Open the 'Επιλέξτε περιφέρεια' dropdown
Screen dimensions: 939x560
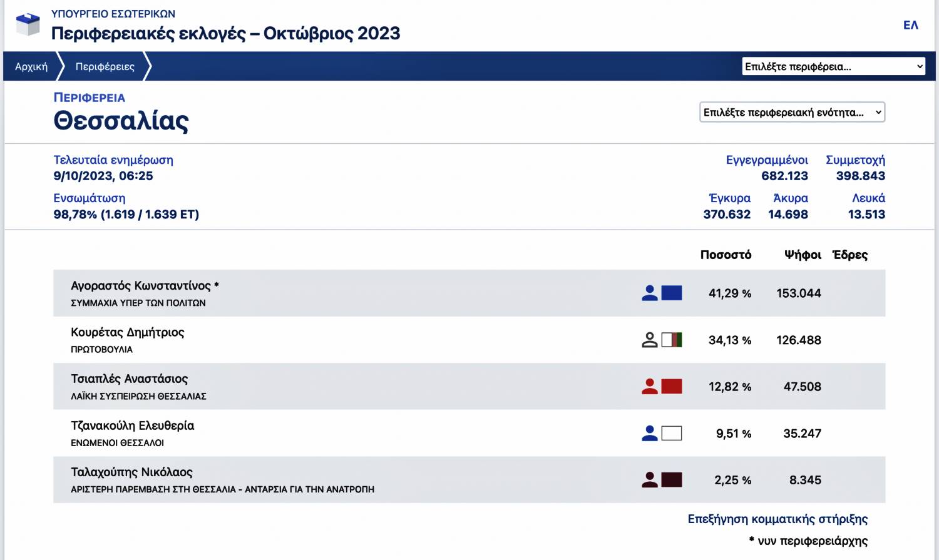[x=834, y=66]
